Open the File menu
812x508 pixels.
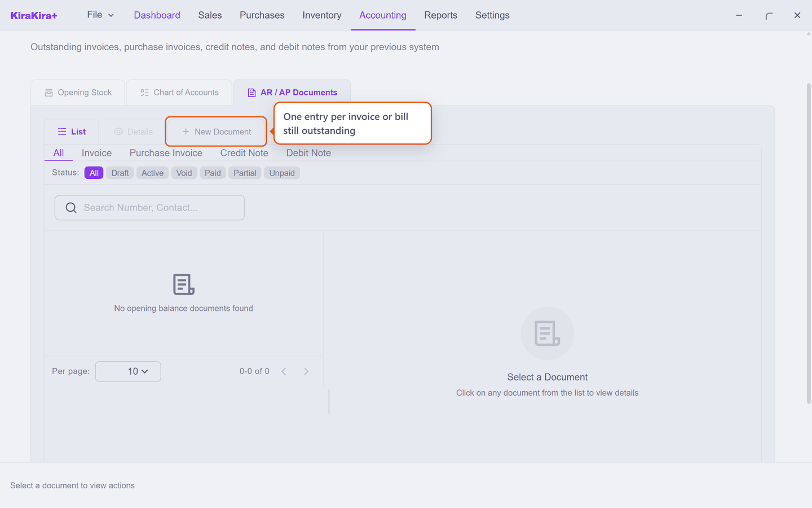(x=100, y=15)
